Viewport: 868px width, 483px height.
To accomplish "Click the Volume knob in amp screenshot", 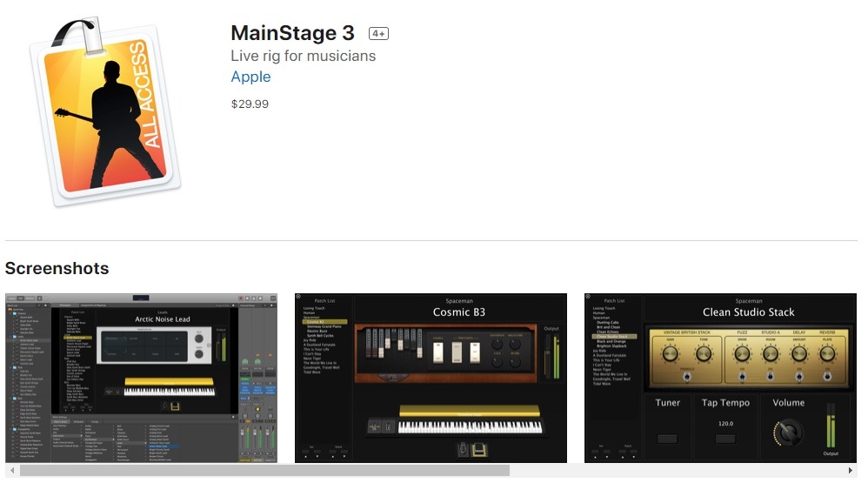I will coord(788,432).
